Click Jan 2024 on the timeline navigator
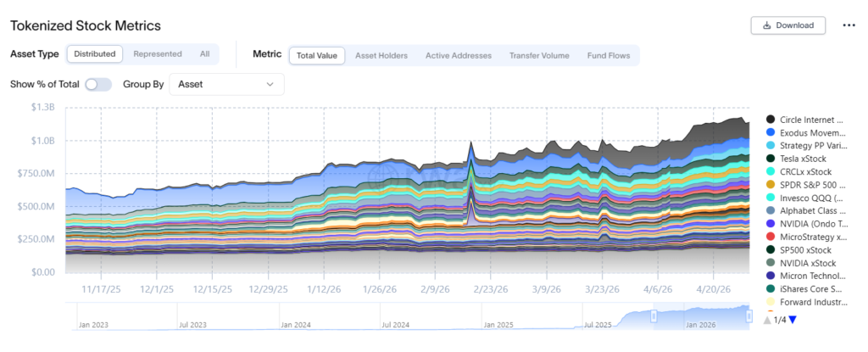The height and width of the screenshot is (352, 868). (x=294, y=325)
